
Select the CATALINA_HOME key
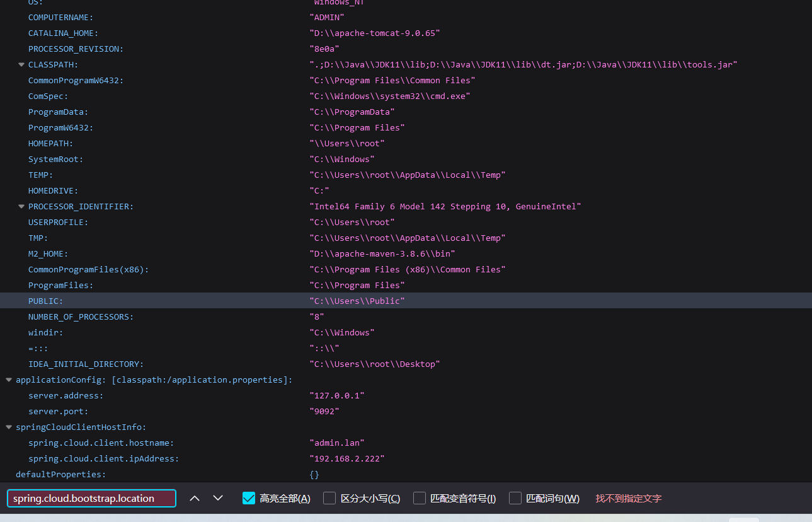(x=63, y=33)
